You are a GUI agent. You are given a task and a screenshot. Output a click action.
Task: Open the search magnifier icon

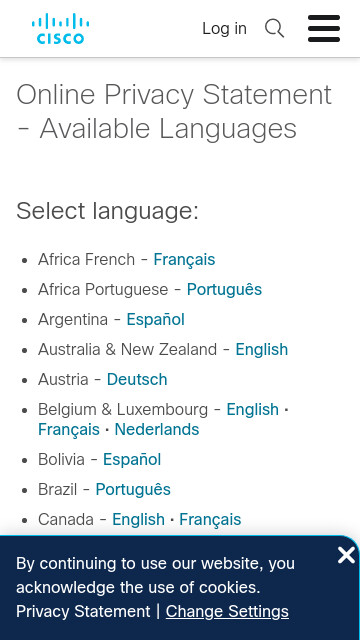274,29
